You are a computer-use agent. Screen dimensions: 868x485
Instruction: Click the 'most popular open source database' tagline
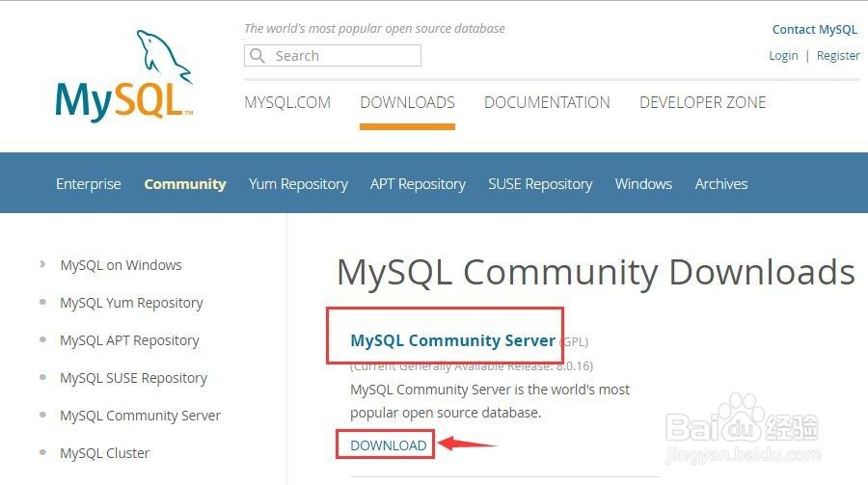pos(375,28)
